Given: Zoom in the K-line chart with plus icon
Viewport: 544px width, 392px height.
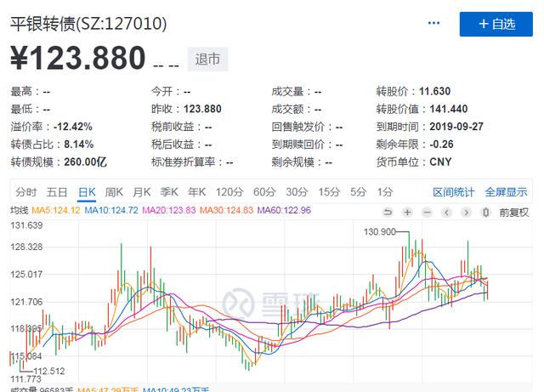Looking at the screenshot, I should pos(408,212).
